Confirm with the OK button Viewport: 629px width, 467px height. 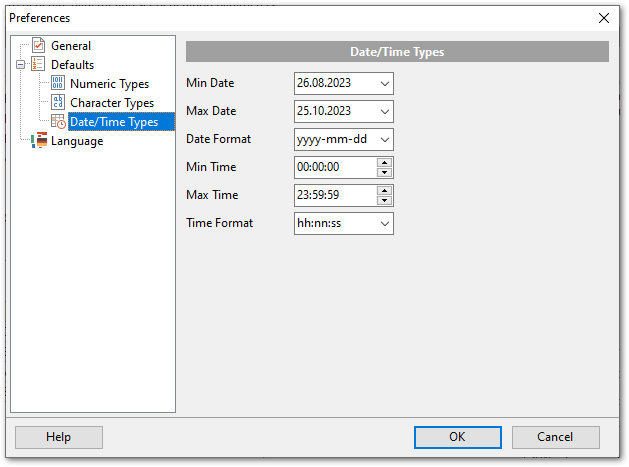458,437
